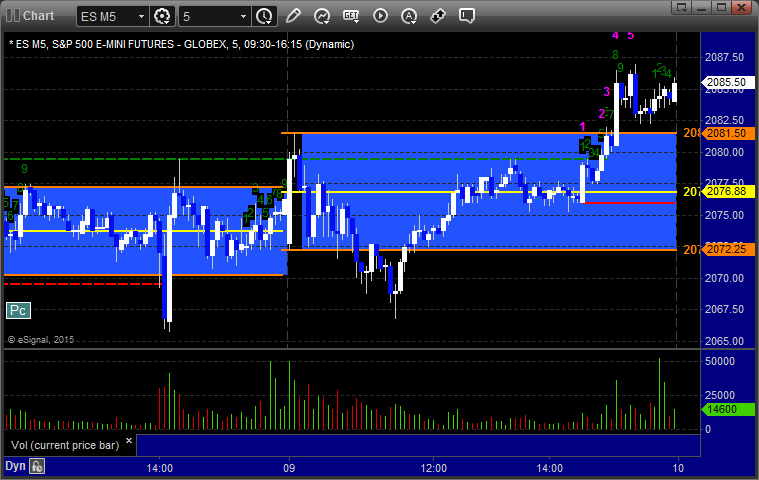Maximize the Chart window
Image resolution: width=759 pixels, height=480 pixels.
pyautogui.click(x=721, y=7)
